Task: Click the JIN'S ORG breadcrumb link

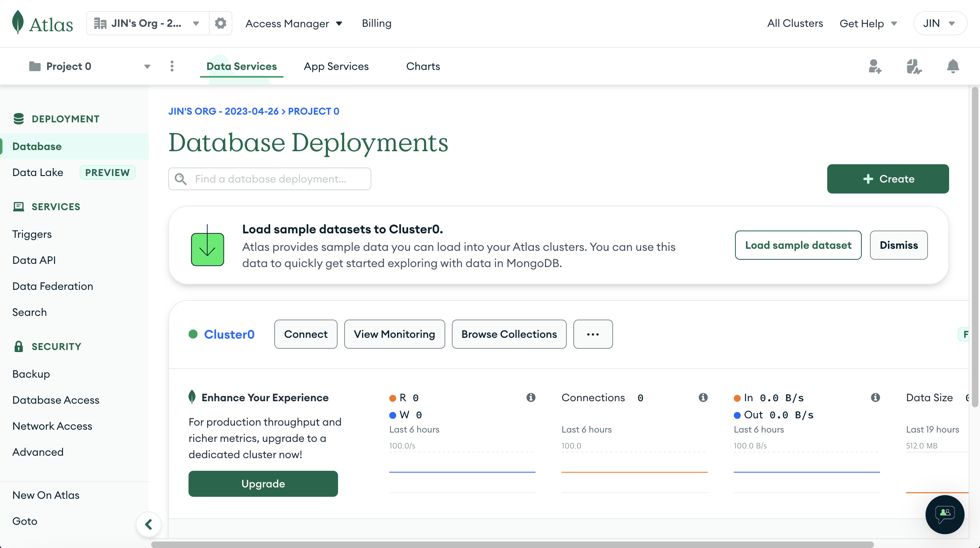Action: pyautogui.click(x=223, y=111)
